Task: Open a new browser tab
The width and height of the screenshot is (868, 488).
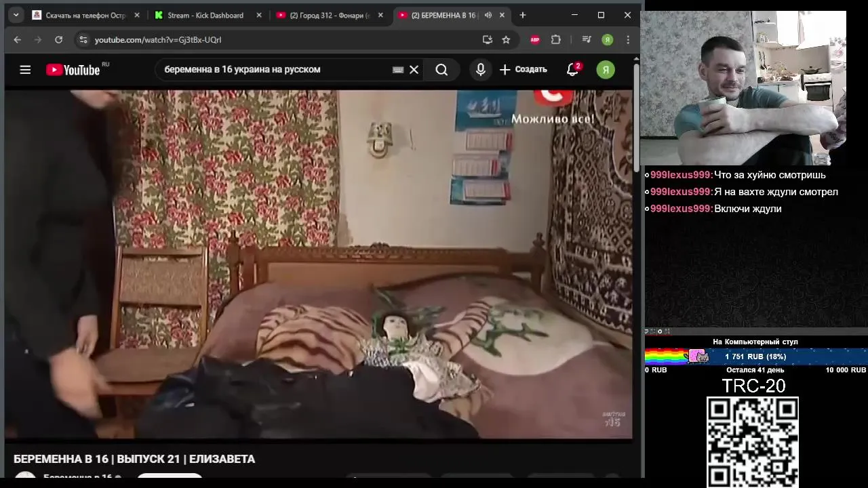Action: 522,15
